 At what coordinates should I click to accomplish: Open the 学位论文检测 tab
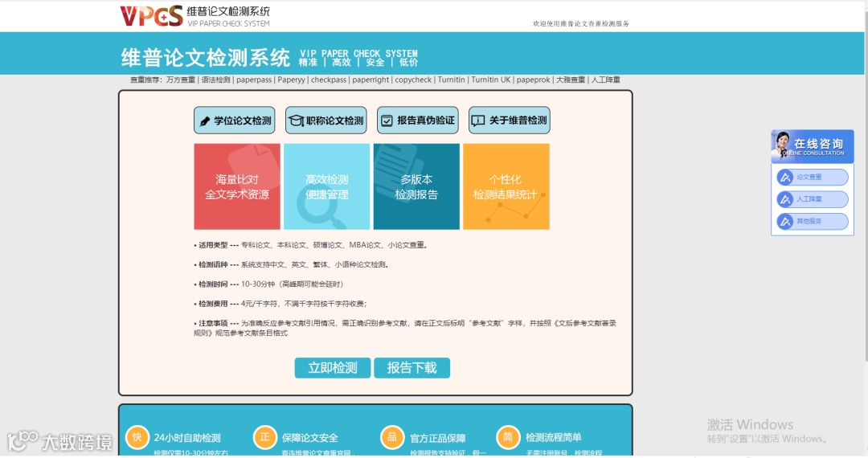coord(235,120)
